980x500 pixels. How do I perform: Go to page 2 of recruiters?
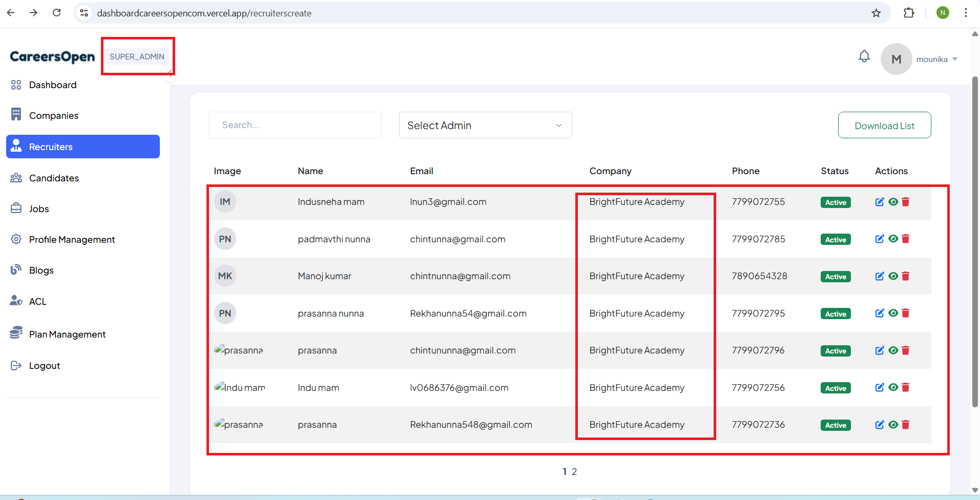point(574,472)
